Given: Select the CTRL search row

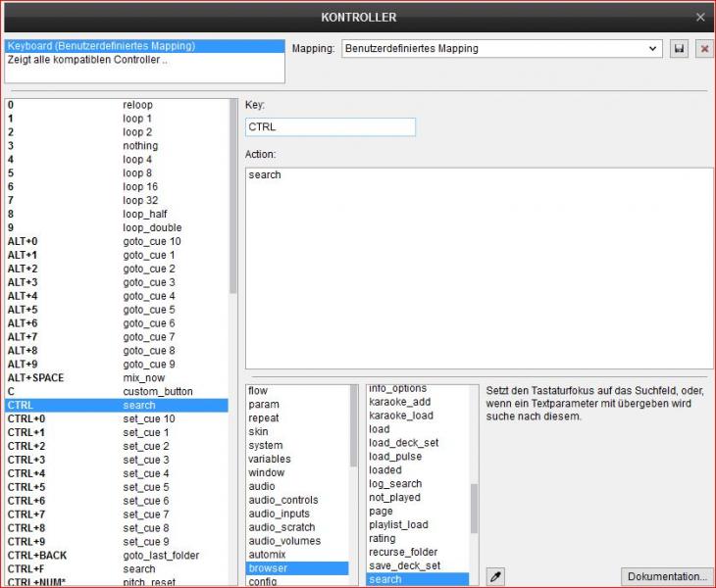Looking at the screenshot, I should click(117, 405).
